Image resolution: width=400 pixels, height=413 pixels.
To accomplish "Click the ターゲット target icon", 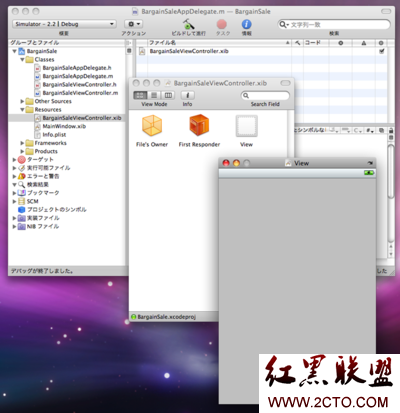I will 22,160.
